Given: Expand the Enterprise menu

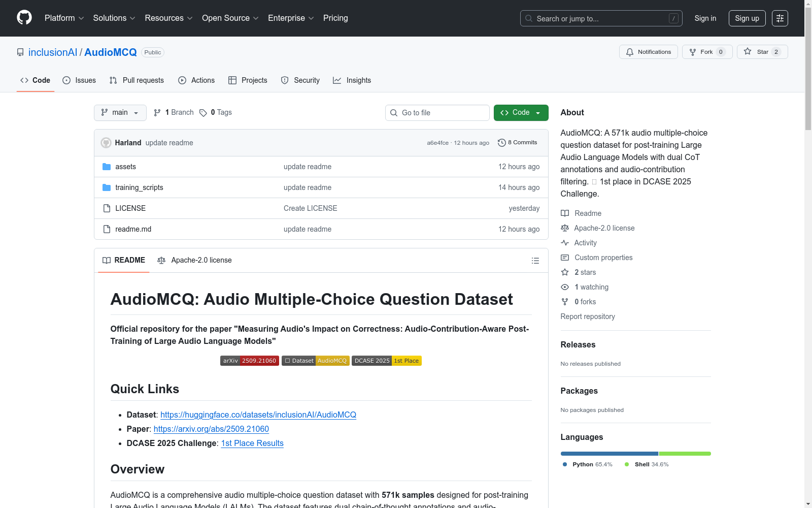Looking at the screenshot, I should (291, 18).
